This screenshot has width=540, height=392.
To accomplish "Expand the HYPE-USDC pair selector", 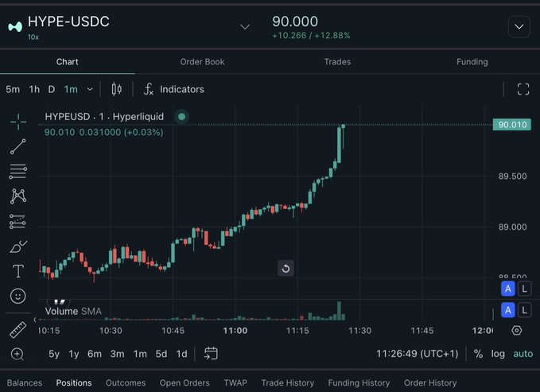I will (x=245, y=27).
